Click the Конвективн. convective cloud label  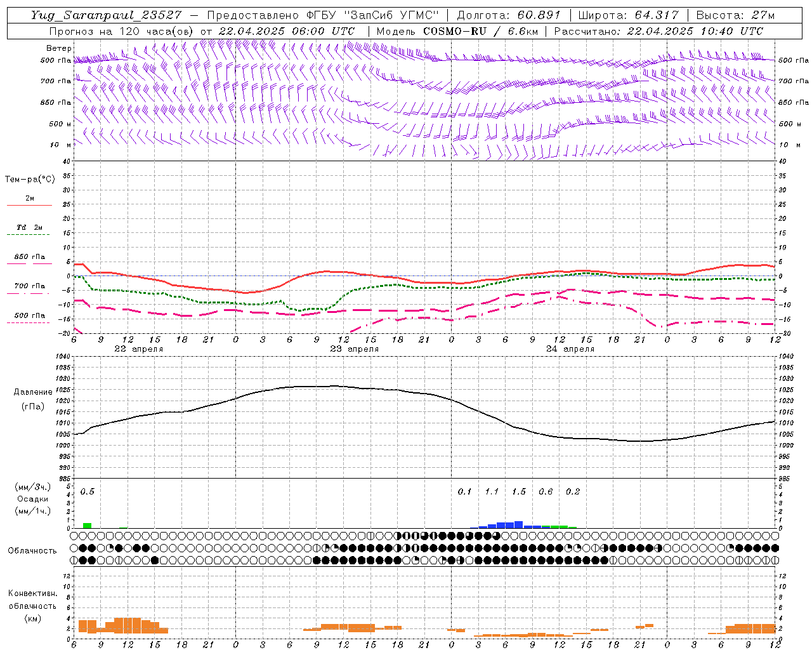point(32,594)
